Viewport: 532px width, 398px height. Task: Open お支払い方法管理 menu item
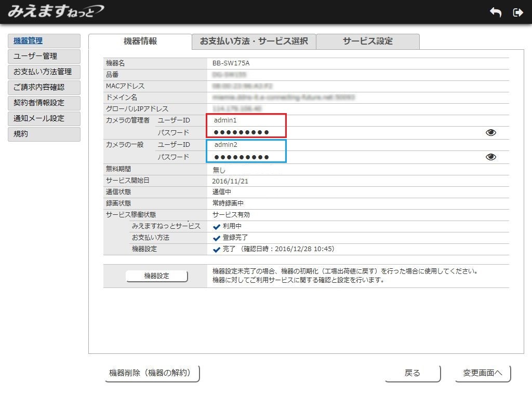(44, 72)
